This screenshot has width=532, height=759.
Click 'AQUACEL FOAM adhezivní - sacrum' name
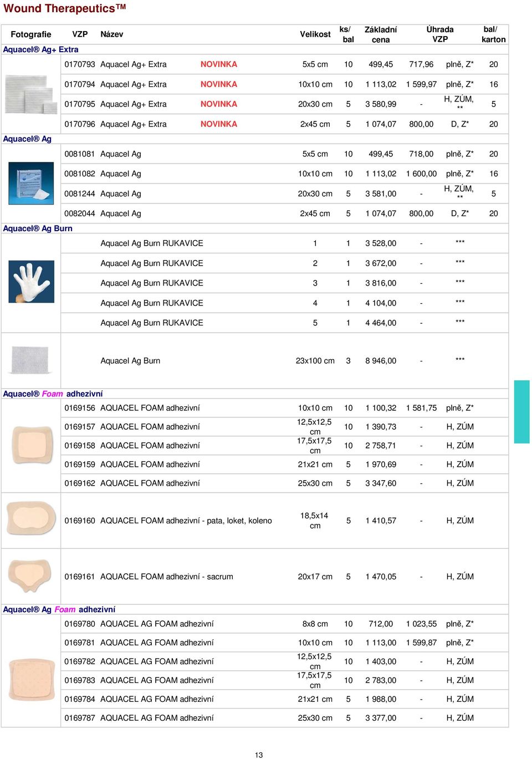[167, 577]
